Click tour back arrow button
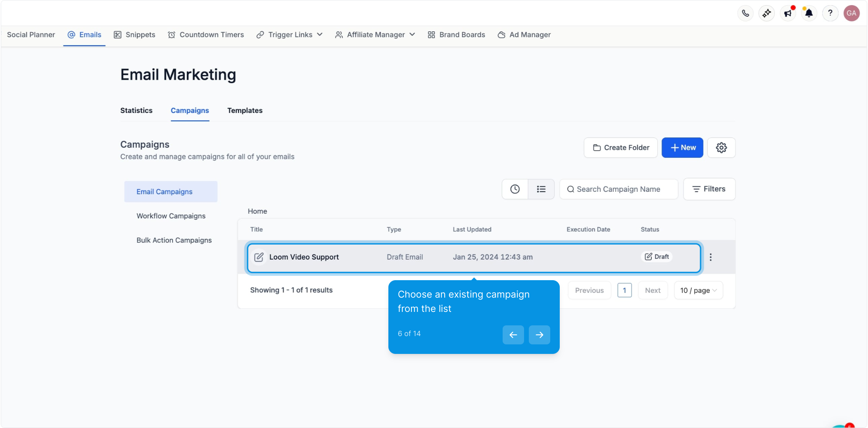Screen dimensions: 868x428 513,335
